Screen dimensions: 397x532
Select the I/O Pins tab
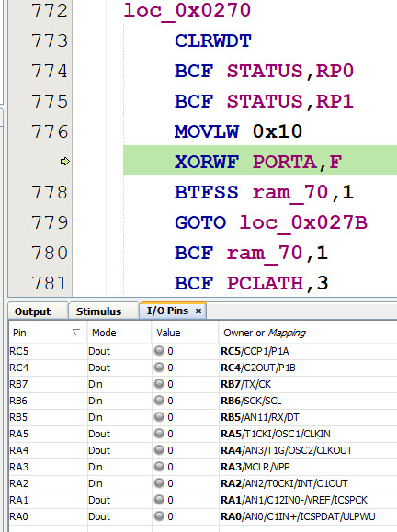pyautogui.click(x=167, y=311)
